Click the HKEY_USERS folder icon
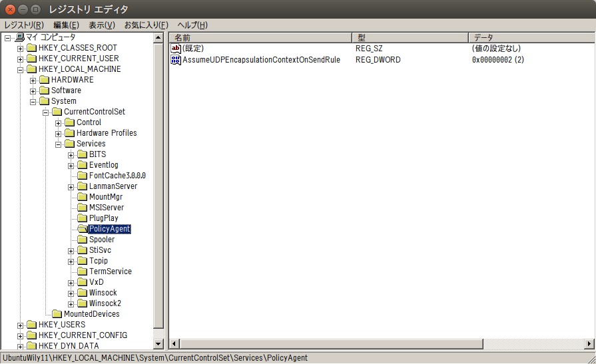The image size is (596, 364). click(x=32, y=325)
